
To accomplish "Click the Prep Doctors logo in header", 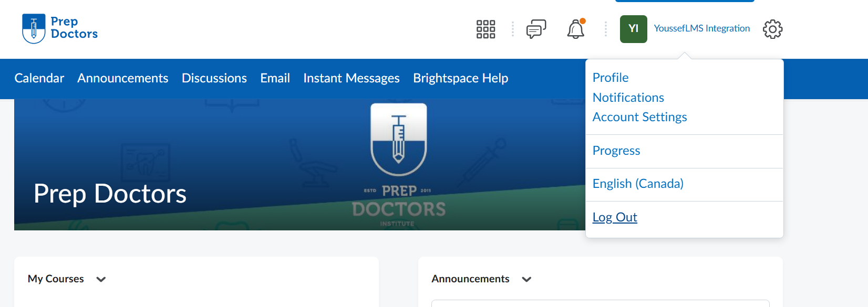I will 60,28.
